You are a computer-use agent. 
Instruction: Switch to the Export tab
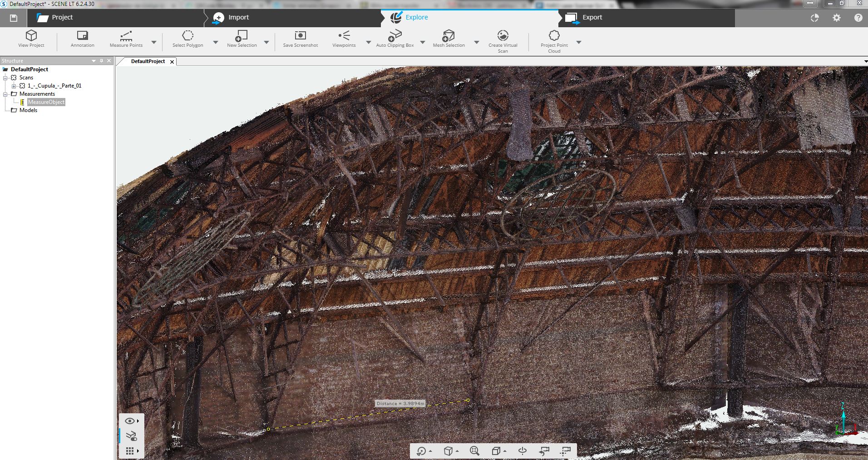[592, 17]
